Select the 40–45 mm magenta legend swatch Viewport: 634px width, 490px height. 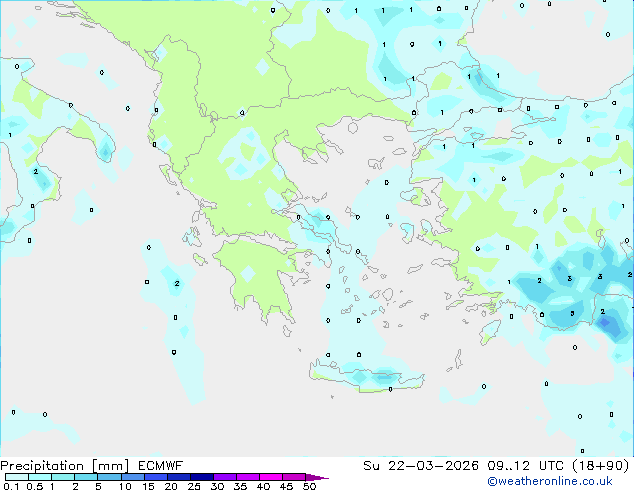(271, 477)
